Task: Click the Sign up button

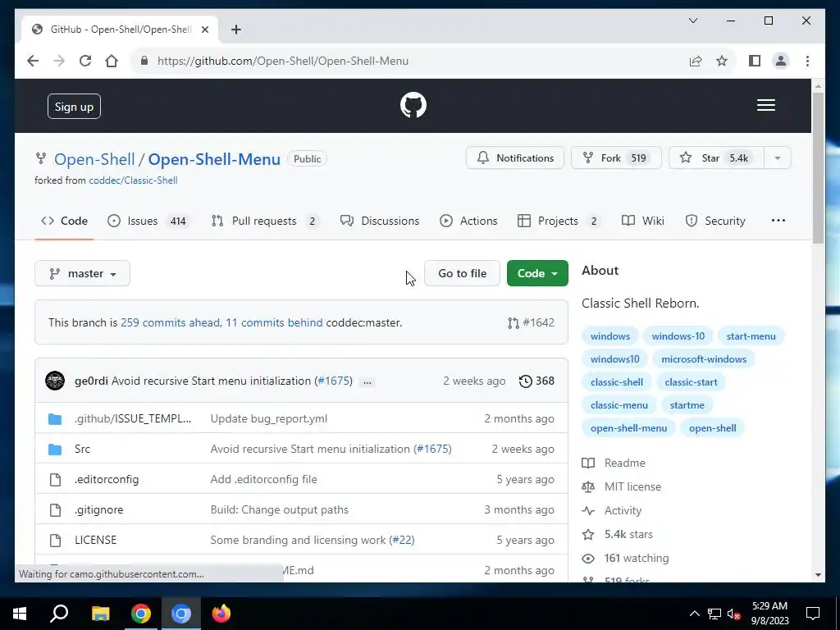Action: [x=74, y=107]
